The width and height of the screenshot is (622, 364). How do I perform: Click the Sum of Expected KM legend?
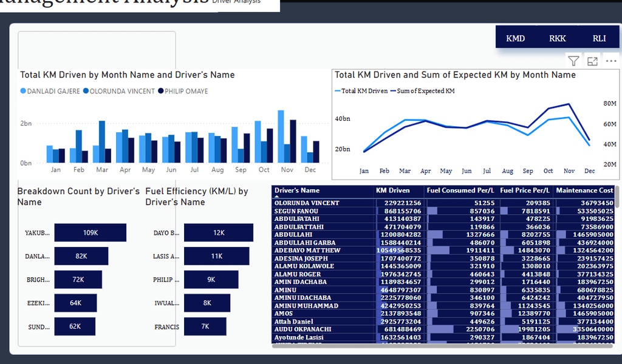423,91
